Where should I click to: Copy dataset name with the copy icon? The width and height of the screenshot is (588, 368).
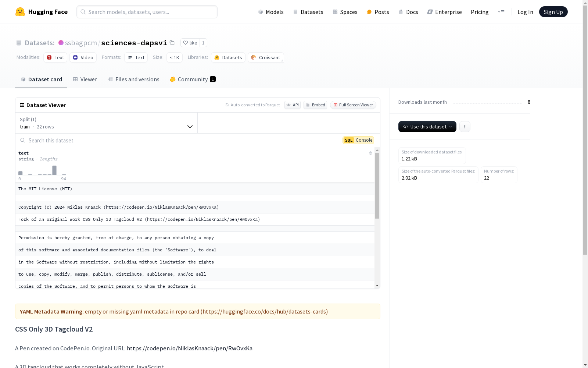point(172,43)
